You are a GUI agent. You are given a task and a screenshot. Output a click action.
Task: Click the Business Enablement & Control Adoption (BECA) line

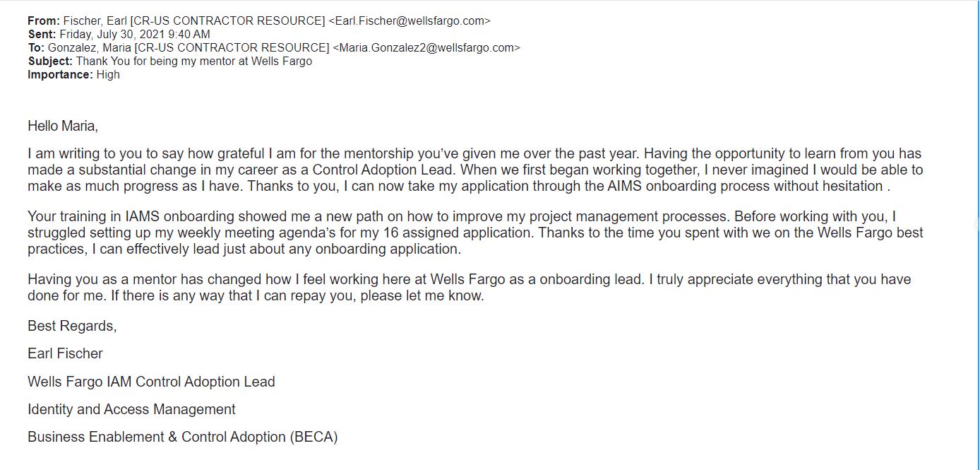(183, 437)
